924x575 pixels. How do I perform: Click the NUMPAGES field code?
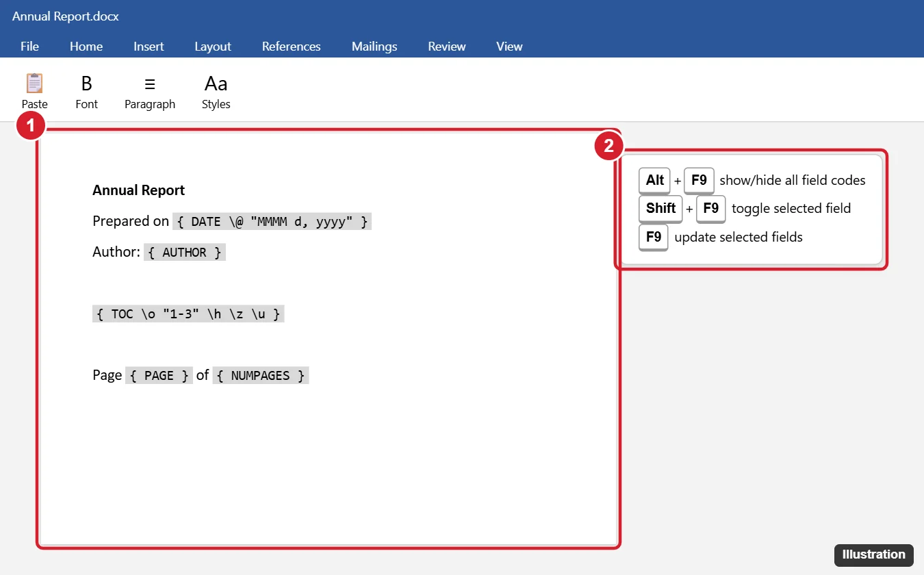pyautogui.click(x=261, y=376)
